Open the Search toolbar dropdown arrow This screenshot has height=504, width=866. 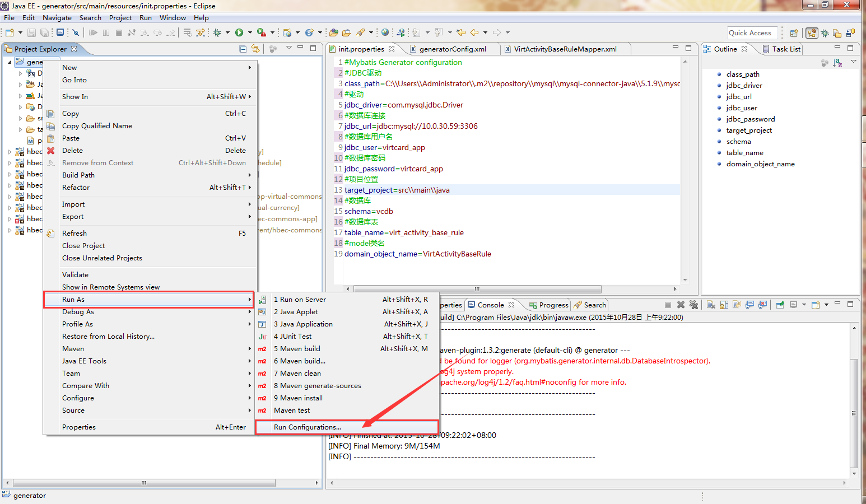[371, 32]
